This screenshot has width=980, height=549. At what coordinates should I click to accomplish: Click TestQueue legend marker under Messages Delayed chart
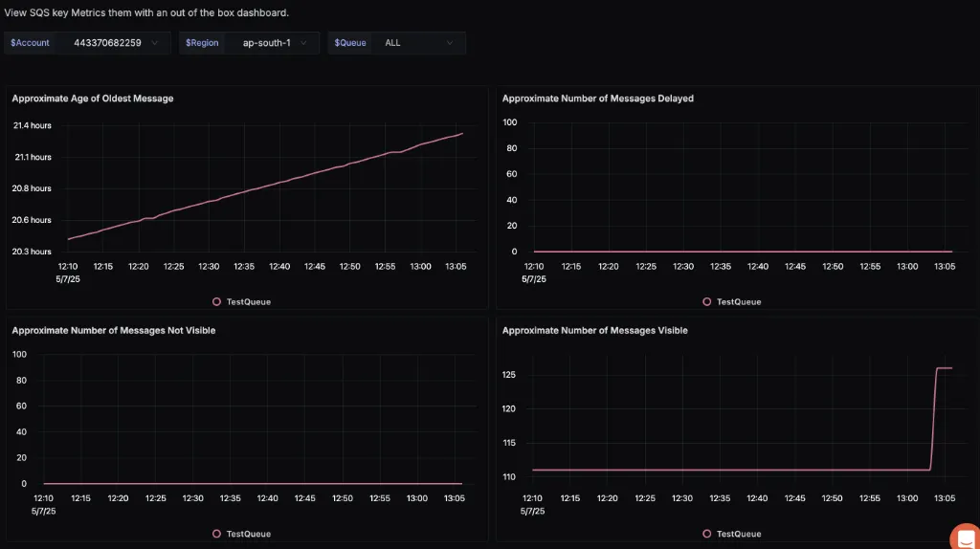coord(707,301)
